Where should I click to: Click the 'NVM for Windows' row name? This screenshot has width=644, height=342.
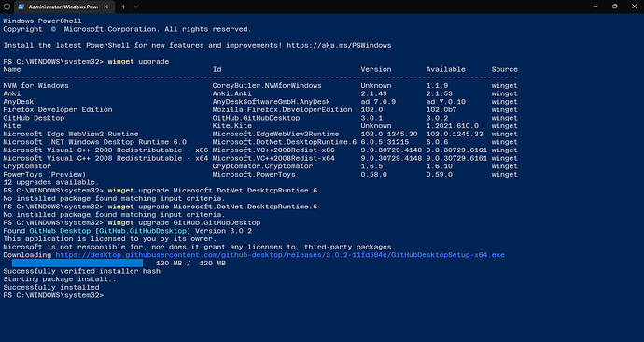click(35, 86)
